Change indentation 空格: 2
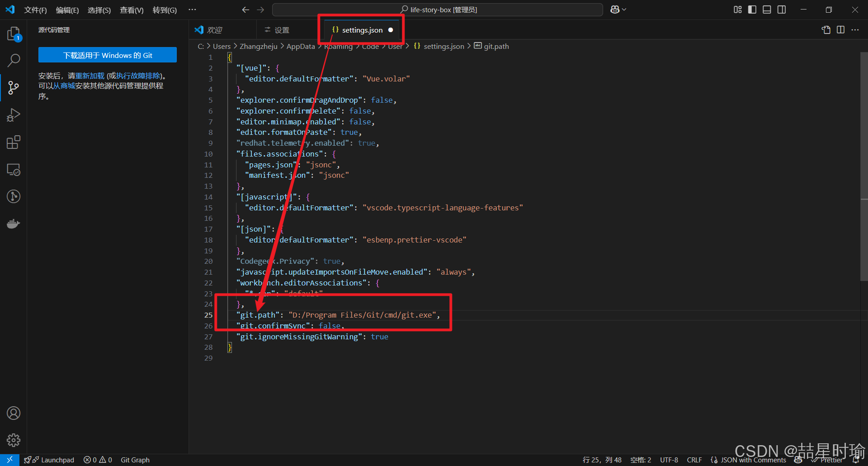This screenshot has width=868, height=466. 641,460
